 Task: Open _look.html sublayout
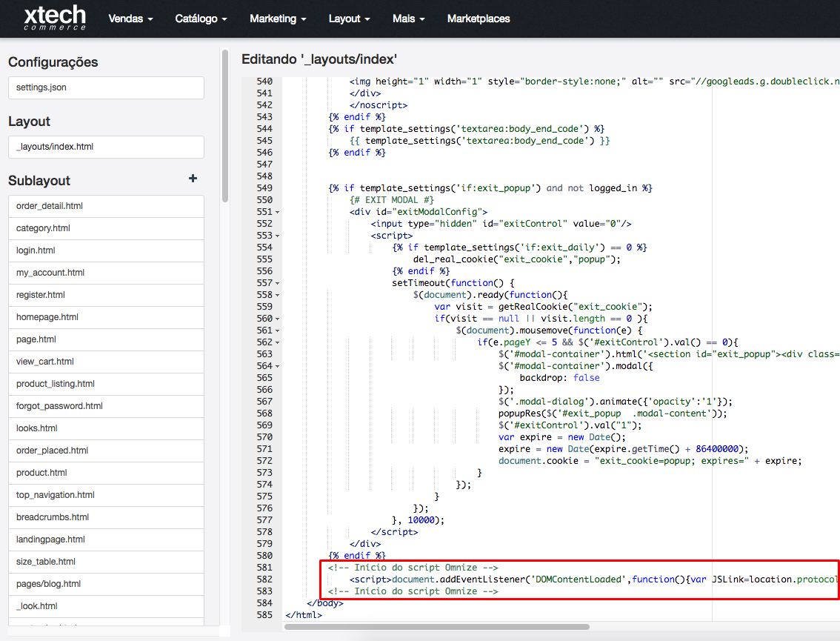106,607
